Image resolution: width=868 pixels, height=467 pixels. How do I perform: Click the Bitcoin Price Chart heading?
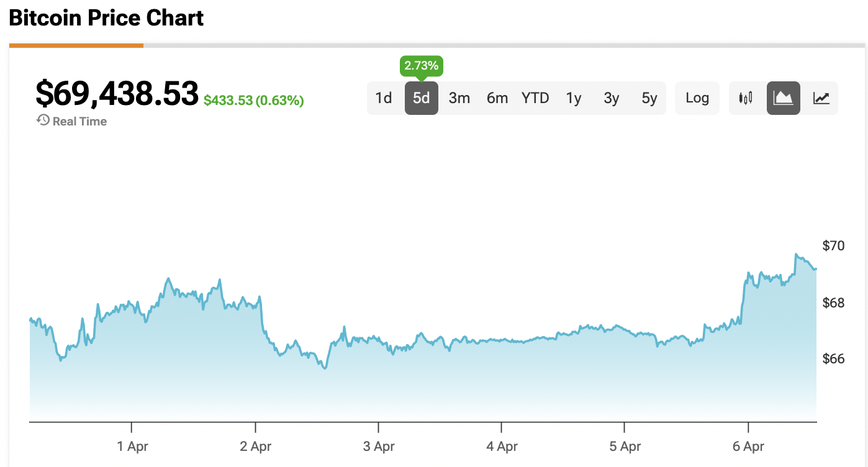pyautogui.click(x=106, y=18)
